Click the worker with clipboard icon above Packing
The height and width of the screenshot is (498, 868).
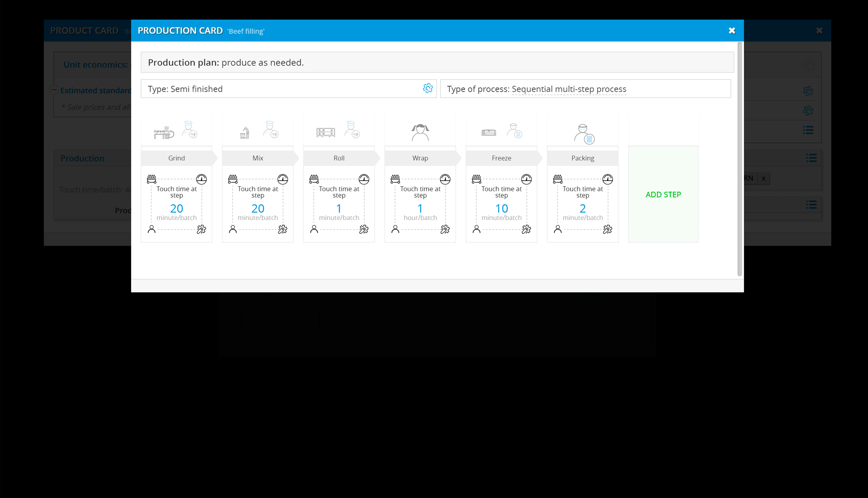click(584, 133)
